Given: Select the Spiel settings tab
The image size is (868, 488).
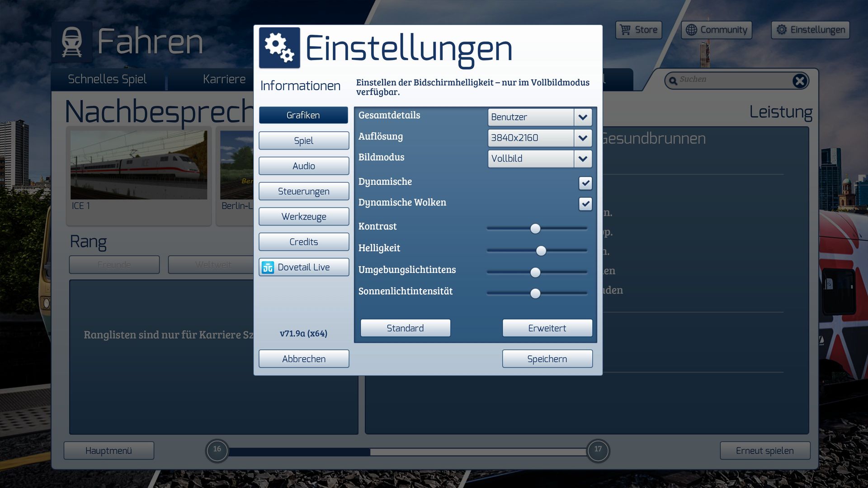Looking at the screenshot, I should [304, 141].
